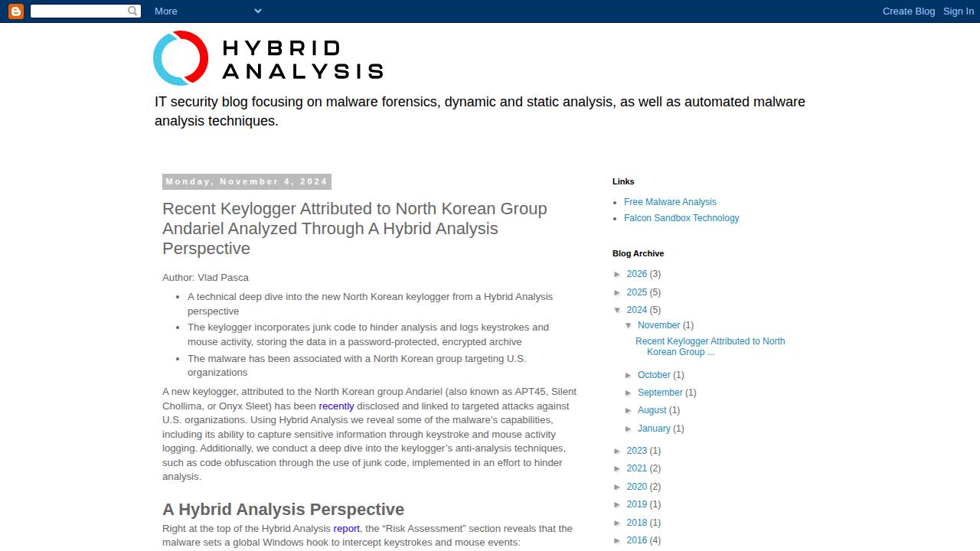The image size is (980, 551).
Task: Open the 2016 archive year link
Action: [637, 540]
